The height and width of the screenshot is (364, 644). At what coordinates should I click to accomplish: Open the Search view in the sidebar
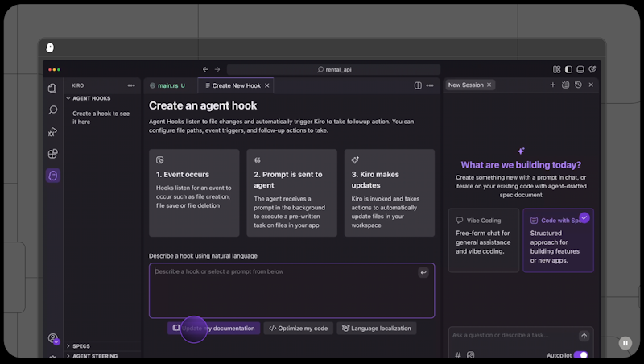click(x=52, y=110)
